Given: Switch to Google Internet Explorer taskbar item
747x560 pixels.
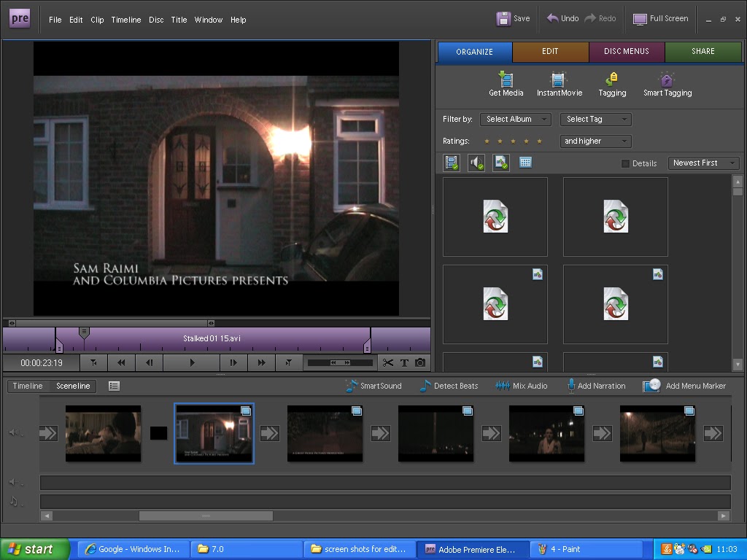Looking at the screenshot, I should pos(133,549).
